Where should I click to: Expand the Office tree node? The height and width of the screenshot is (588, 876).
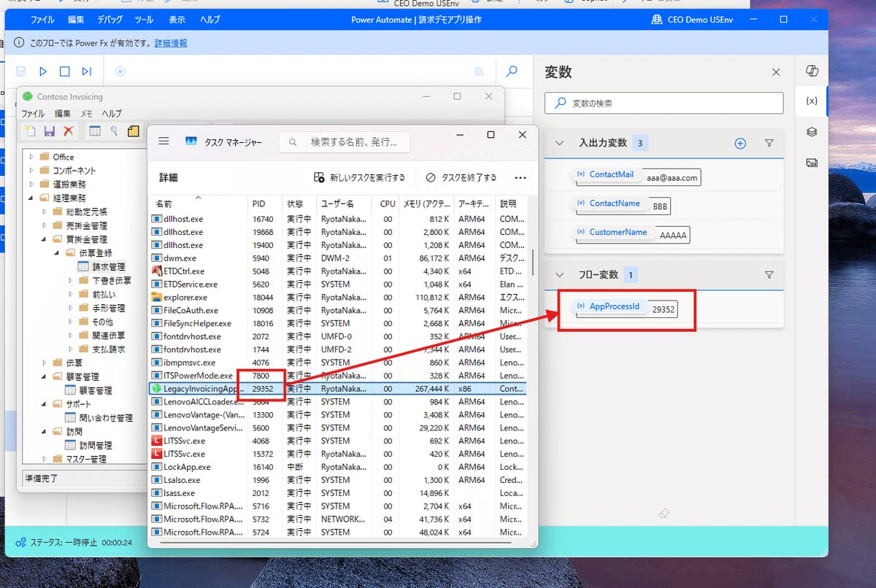[x=31, y=157]
